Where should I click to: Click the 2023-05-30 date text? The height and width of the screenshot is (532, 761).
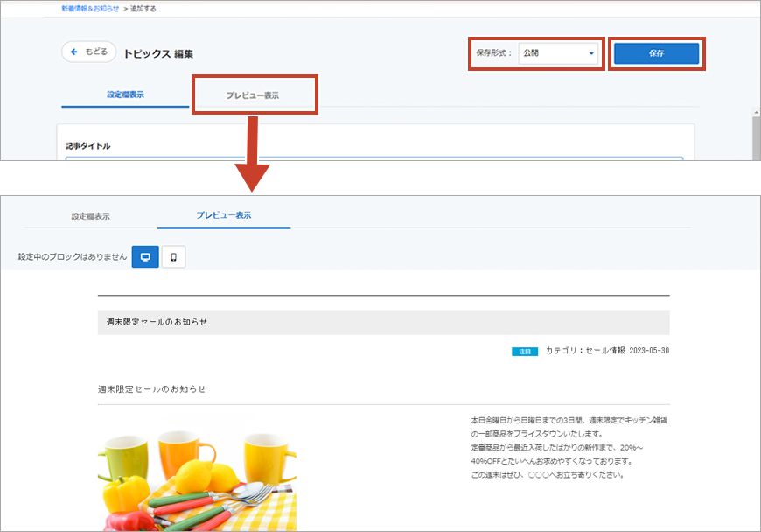click(x=650, y=351)
